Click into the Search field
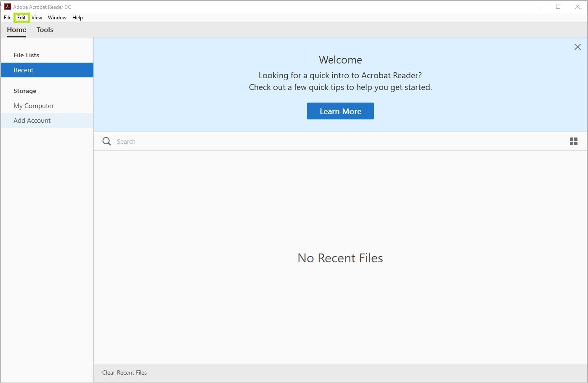Viewport: 588px width, 383px height. pyautogui.click(x=336, y=142)
